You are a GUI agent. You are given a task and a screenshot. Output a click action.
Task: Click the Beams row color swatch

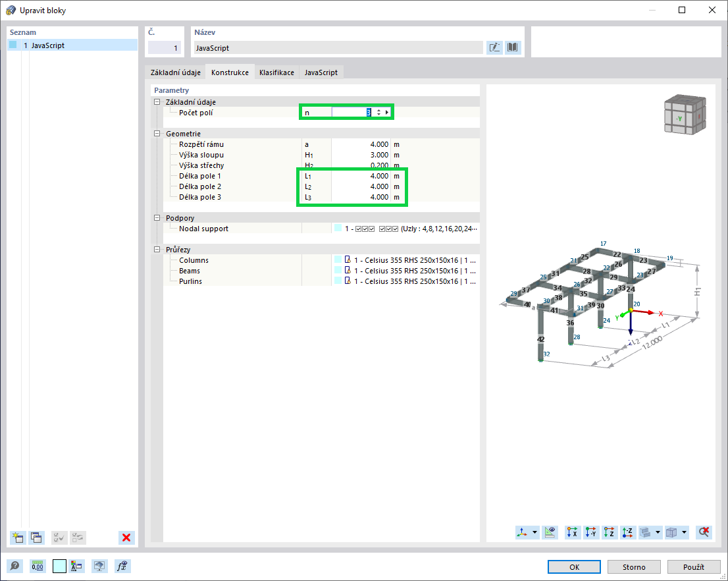point(338,270)
